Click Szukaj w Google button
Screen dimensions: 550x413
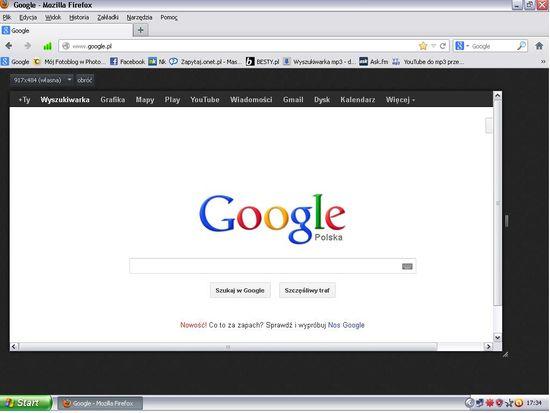coord(240,291)
